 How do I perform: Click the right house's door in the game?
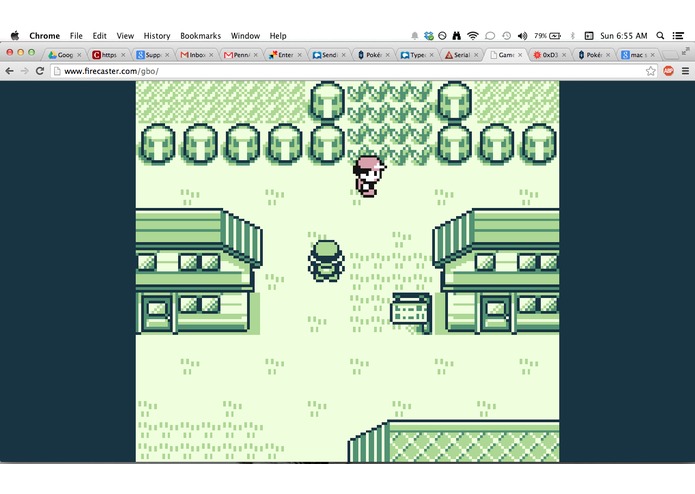[496, 314]
